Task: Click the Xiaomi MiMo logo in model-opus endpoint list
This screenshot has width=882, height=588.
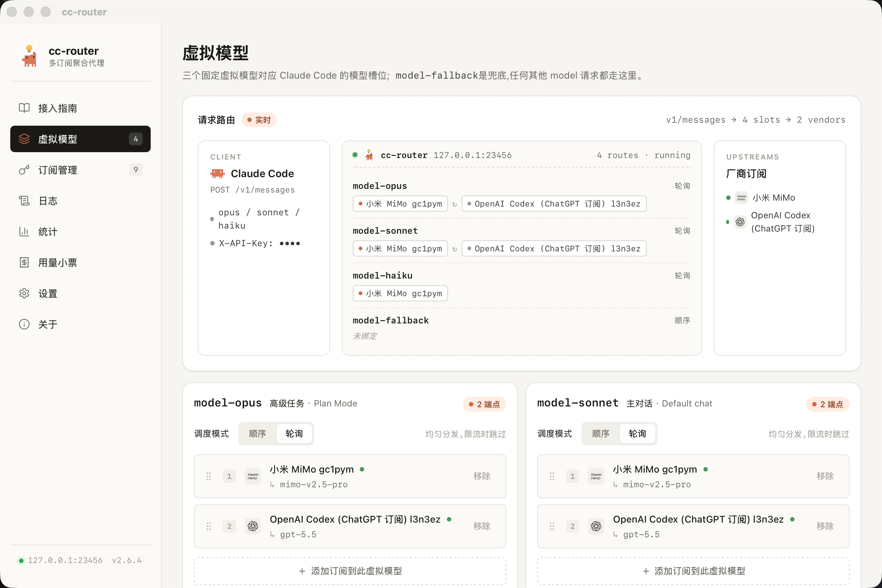Action: pos(253,476)
